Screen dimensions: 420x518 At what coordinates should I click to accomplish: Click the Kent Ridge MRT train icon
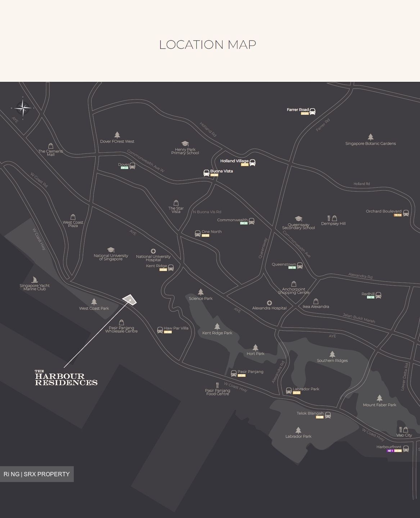[171, 268]
